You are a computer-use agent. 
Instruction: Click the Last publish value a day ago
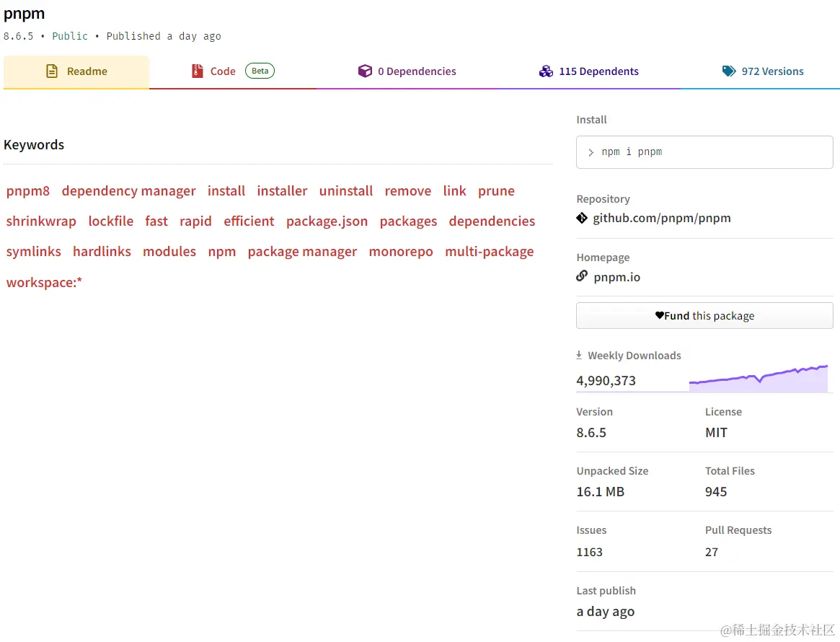coord(606,612)
